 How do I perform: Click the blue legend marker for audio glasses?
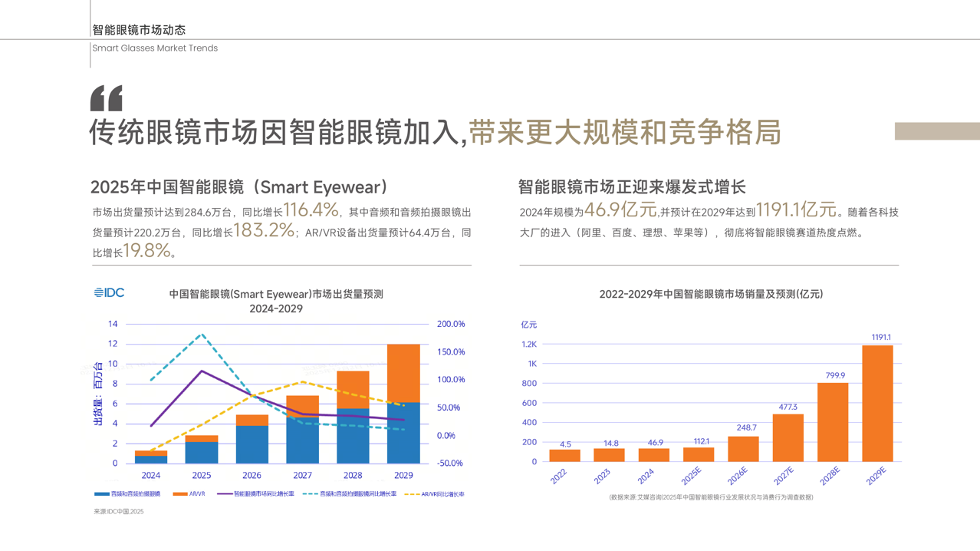pos(101,494)
